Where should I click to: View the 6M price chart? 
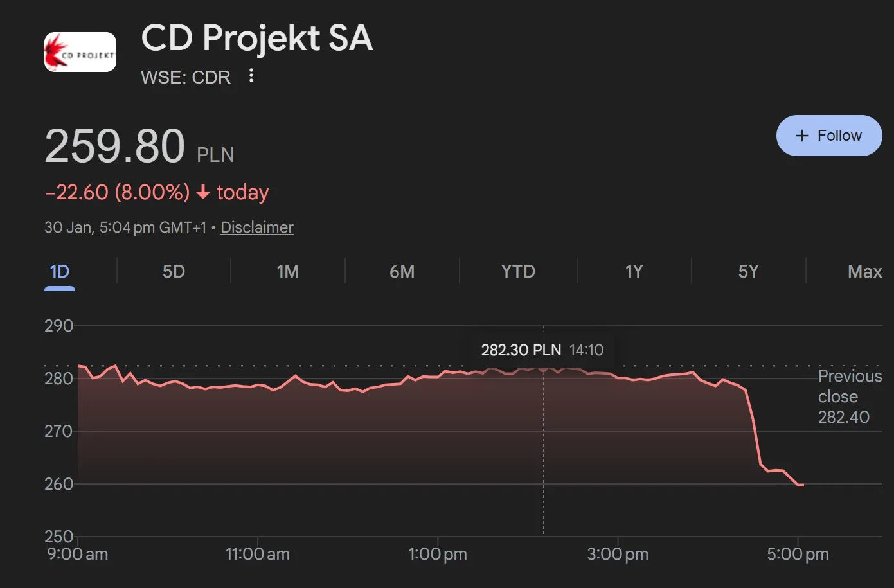pos(402,271)
